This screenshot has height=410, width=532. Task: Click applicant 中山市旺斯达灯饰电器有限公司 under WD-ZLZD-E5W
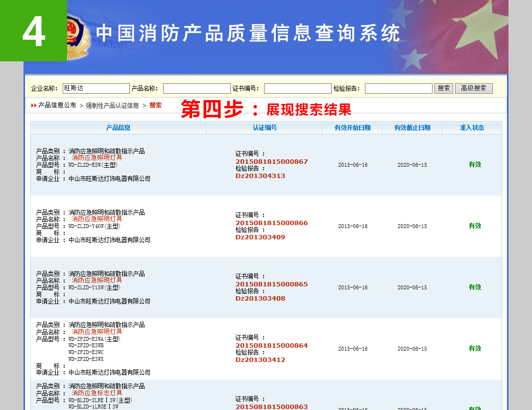(x=109, y=179)
